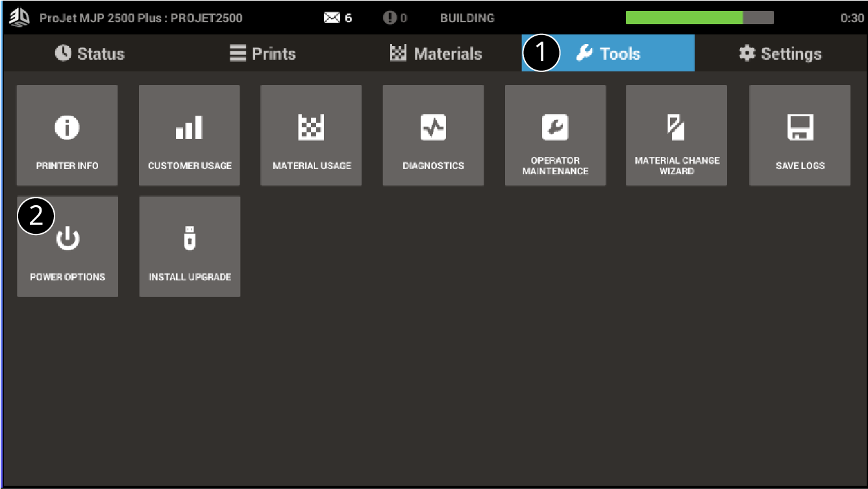Go to the Materials tab

point(436,53)
